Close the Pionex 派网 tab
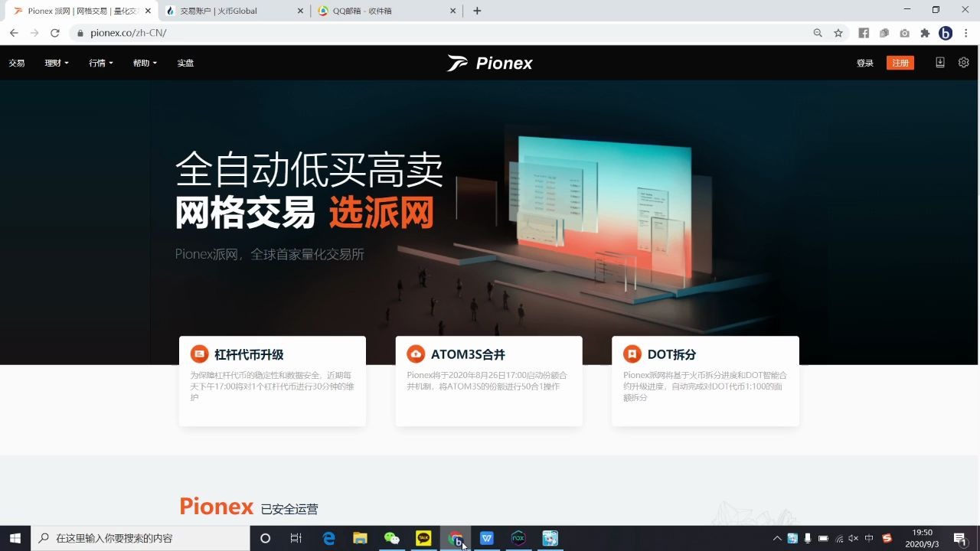 (148, 11)
